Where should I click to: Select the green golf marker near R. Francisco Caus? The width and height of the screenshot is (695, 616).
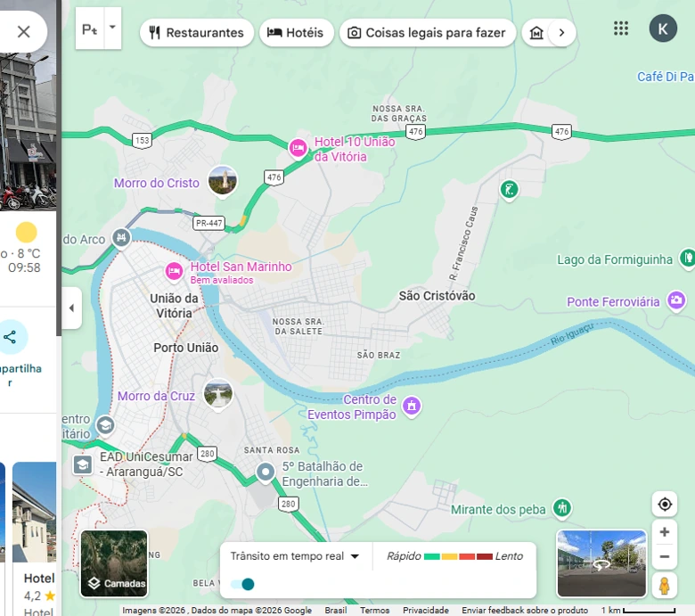(509, 190)
